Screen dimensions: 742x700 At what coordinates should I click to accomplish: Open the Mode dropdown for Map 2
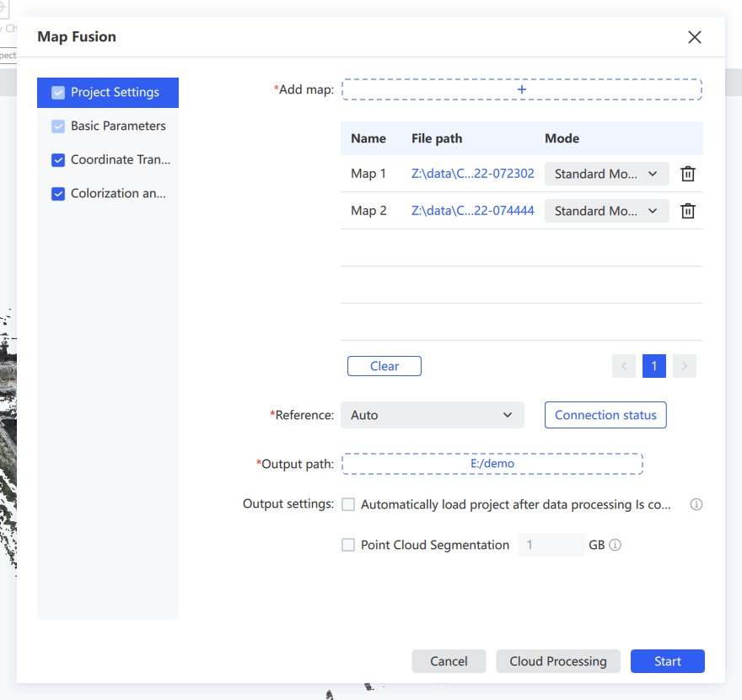click(606, 211)
